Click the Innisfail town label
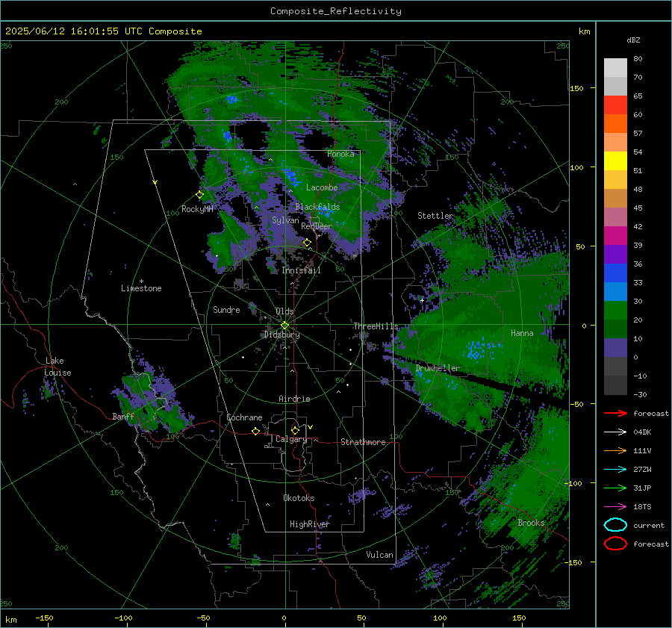This screenshot has height=628, width=672. (x=301, y=270)
